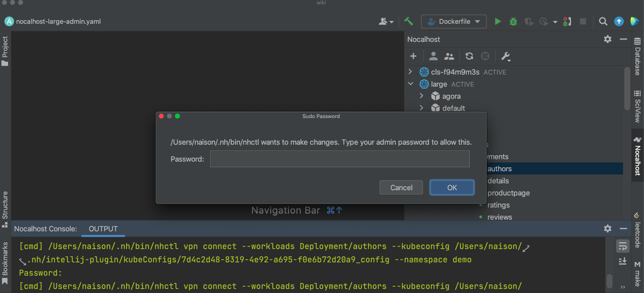Open the wrench settings dropdown in Nocalhost toolbar
644x293 pixels.
[x=506, y=56]
